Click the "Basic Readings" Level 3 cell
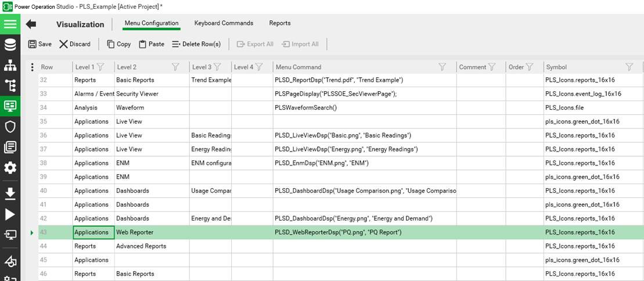Screen dimensions: 644x281 point(211,136)
